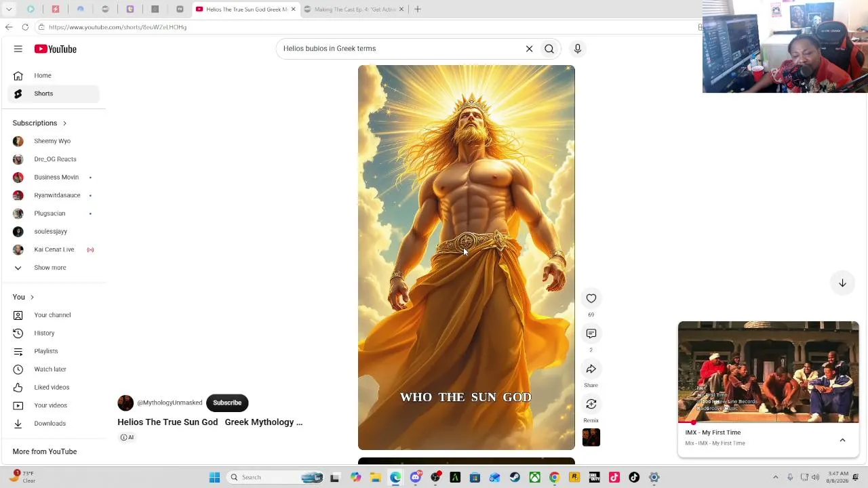Screen dimensions: 868x488
Task: Open Ryanwitdasauce subscription channel
Action: [x=54, y=195]
